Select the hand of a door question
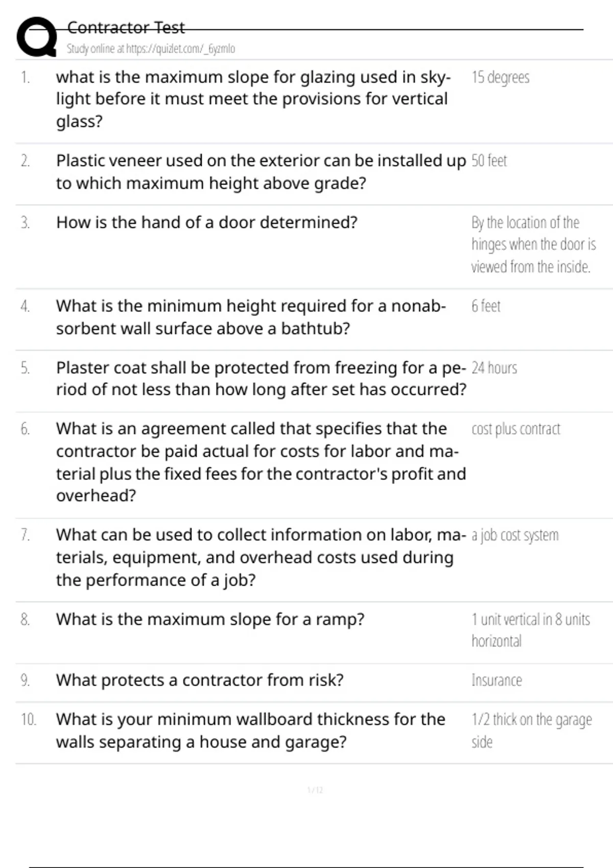This screenshot has height=868, width=613. [x=206, y=223]
